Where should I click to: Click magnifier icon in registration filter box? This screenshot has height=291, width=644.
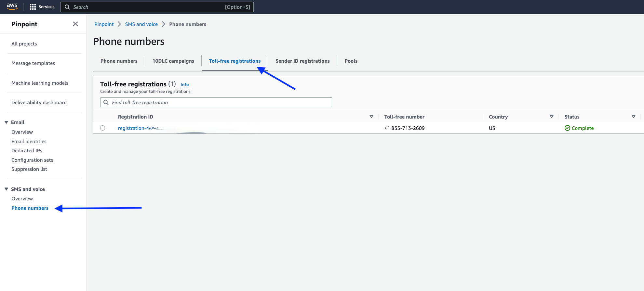pos(106,102)
